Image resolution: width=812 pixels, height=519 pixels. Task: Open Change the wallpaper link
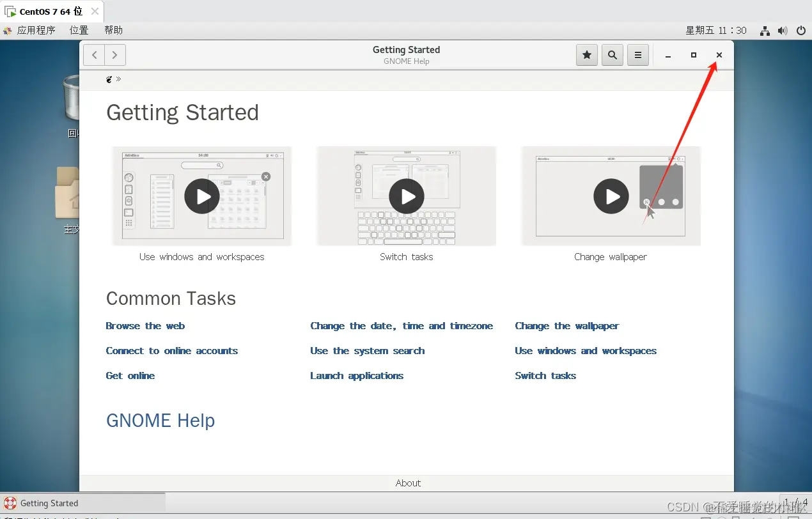[567, 326]
